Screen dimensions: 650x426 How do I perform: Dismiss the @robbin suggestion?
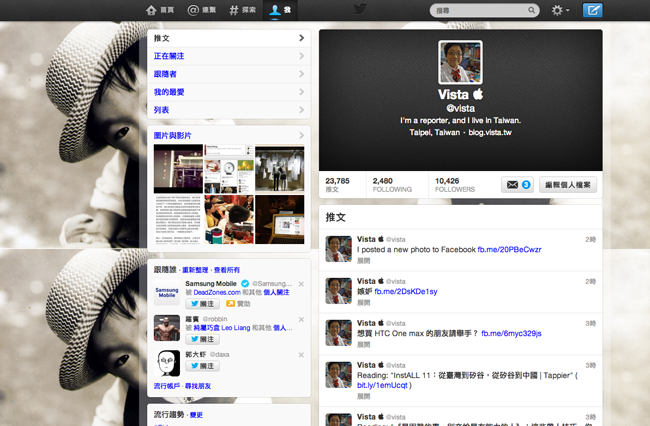(x=301, y=320)
